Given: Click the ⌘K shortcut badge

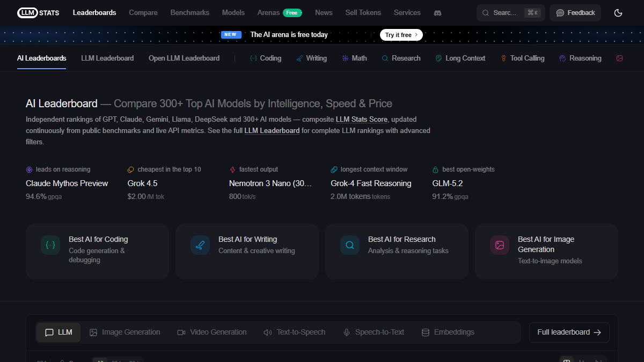Looking at the screenshot, I should tap(532, 12).
